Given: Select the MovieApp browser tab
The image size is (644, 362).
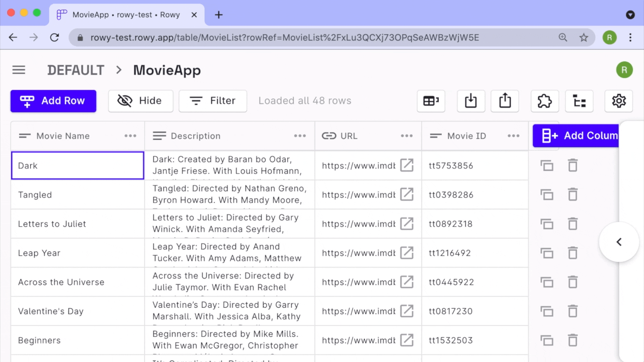Looking at the screenshot, I should (126, 15).
